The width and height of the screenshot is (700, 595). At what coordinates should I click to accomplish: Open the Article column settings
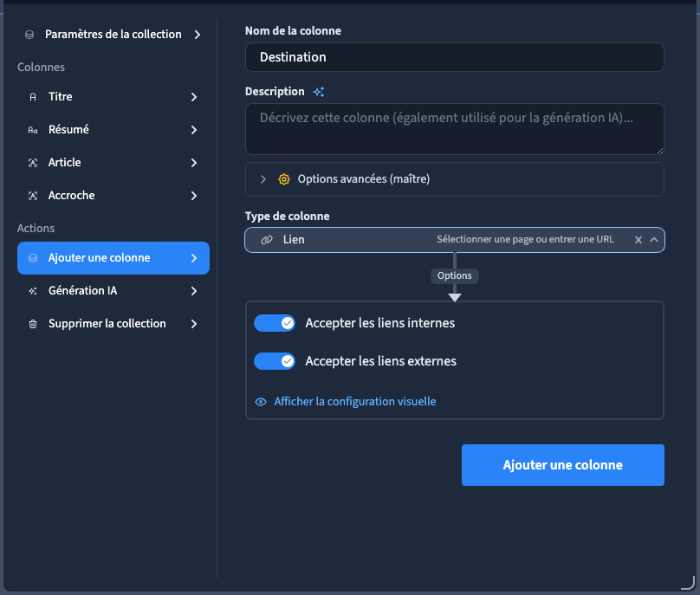click(x=113, y=163)
